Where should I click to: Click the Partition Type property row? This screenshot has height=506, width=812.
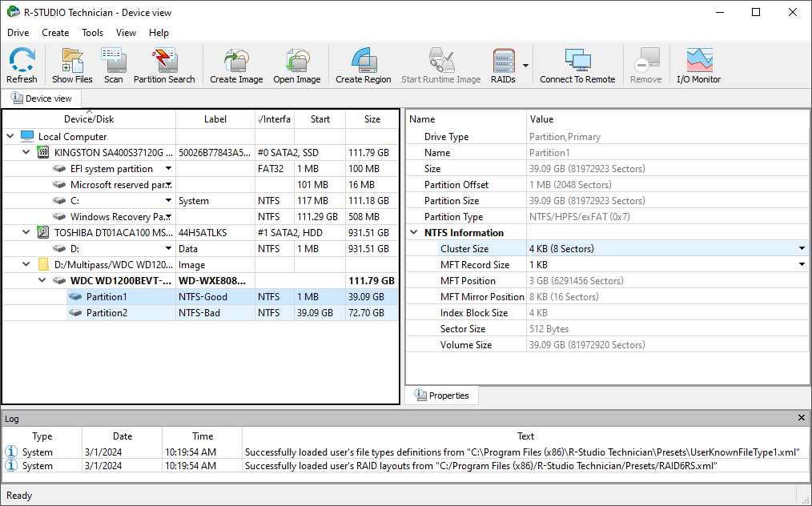pos(608,217)
